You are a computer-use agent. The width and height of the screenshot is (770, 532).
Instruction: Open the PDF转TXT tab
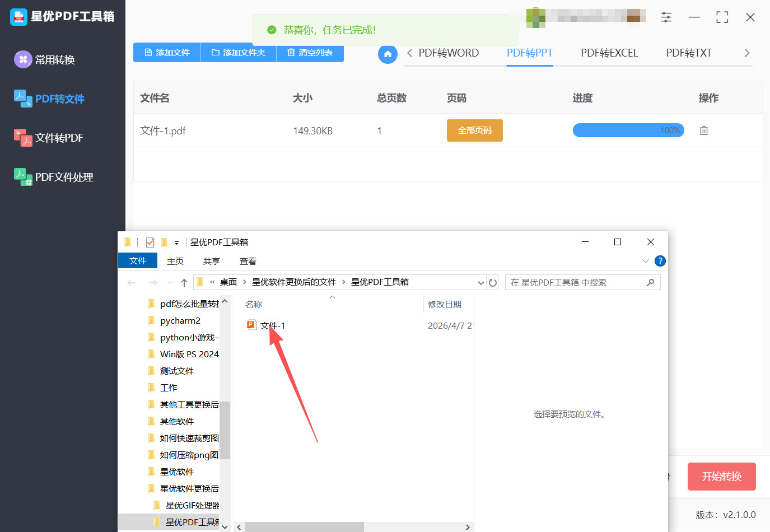pos(689,53)
